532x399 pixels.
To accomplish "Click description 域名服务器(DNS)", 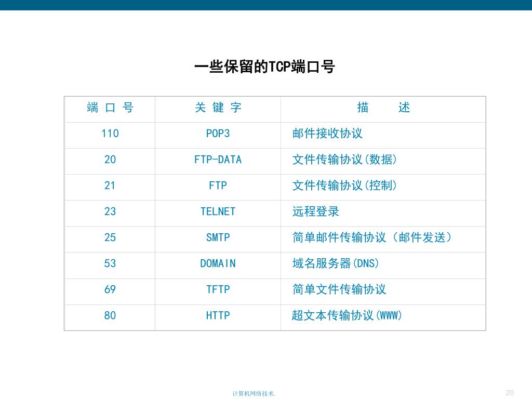I will 336,263.
